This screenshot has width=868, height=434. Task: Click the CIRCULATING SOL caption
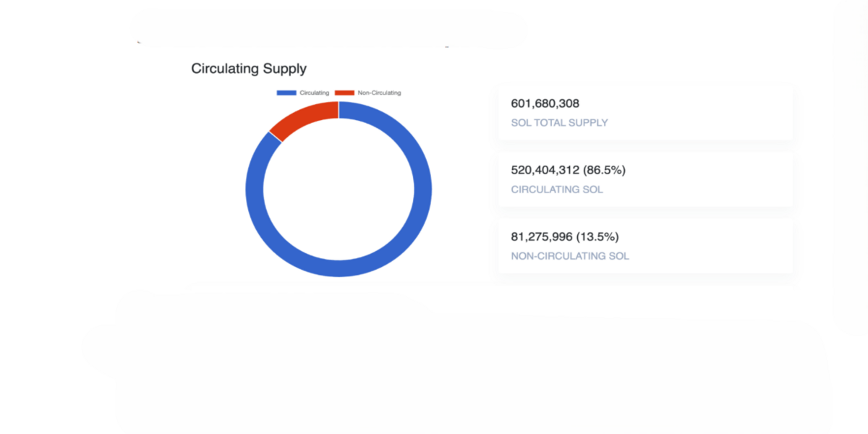click(557, 190)
